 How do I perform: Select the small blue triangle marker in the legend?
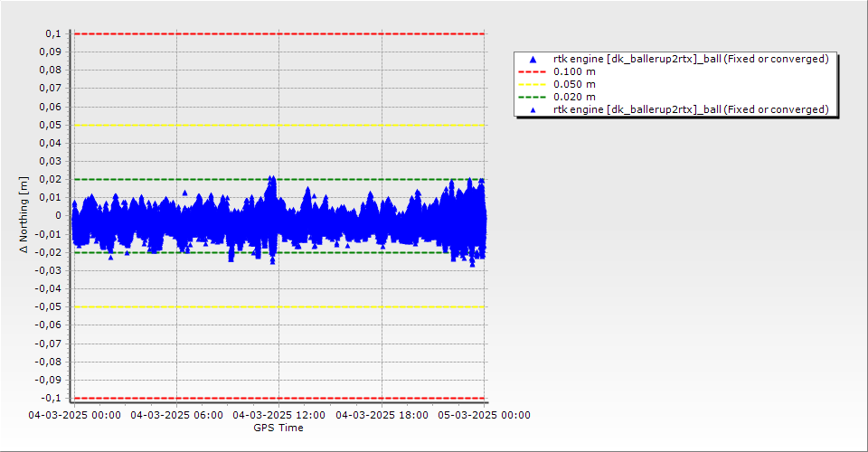533,110
